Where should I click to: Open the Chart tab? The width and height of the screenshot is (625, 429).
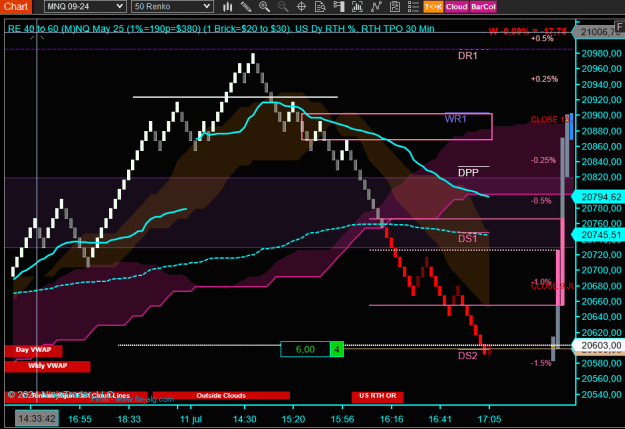click(x=16, y=6)
